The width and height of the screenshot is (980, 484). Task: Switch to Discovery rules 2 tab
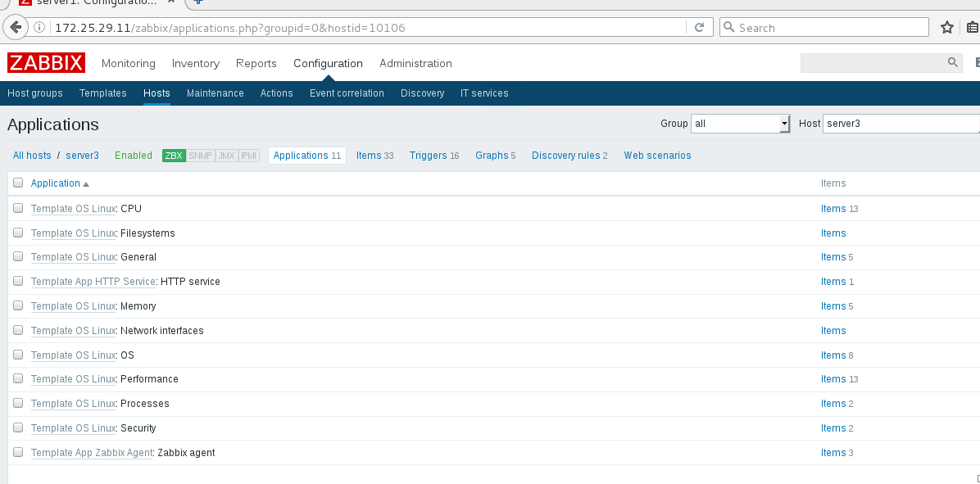coord(569,156)
